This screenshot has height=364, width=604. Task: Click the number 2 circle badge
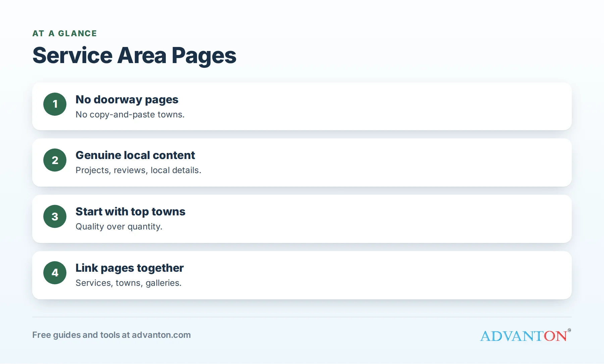[x=55, y=160]
